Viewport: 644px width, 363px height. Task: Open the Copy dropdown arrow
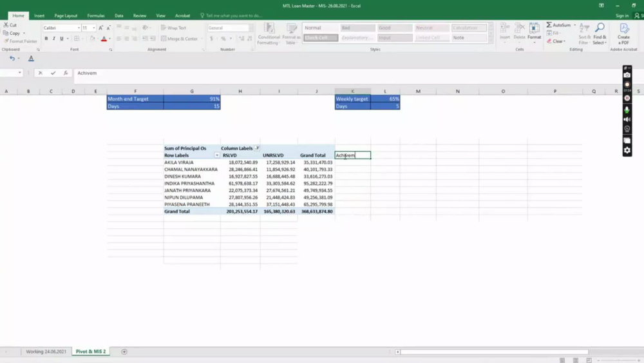pos(24,34)
